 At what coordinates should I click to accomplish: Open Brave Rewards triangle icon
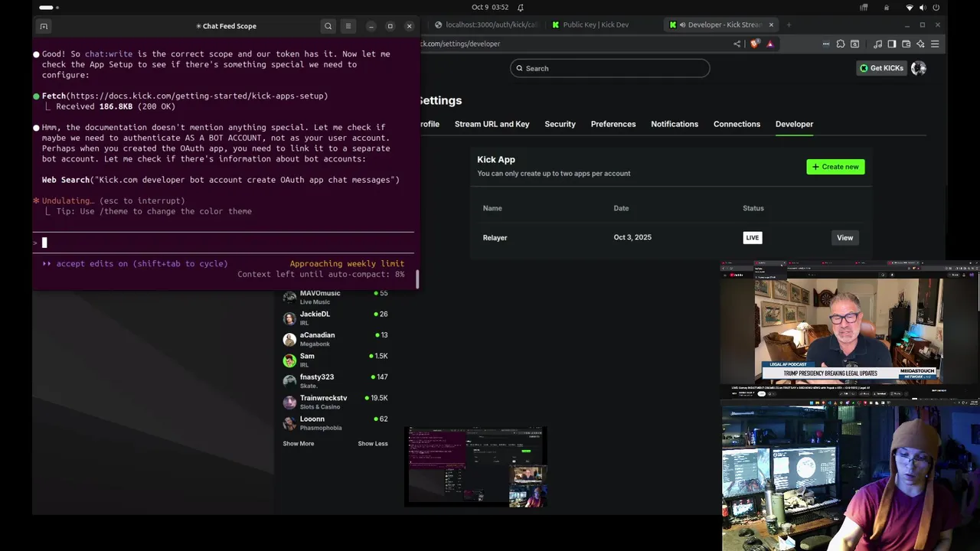coord(770,44)
